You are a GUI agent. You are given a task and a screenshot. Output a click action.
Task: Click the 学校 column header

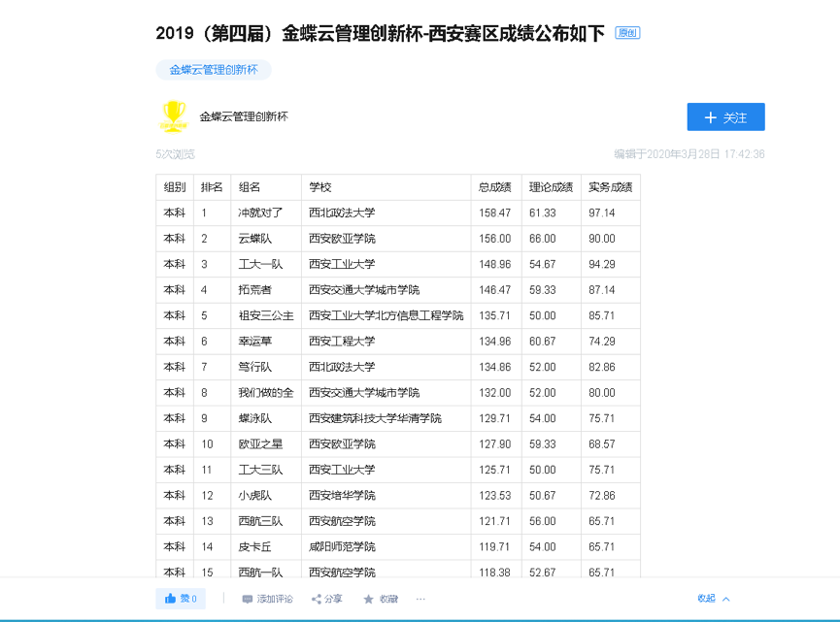[320, 187]
